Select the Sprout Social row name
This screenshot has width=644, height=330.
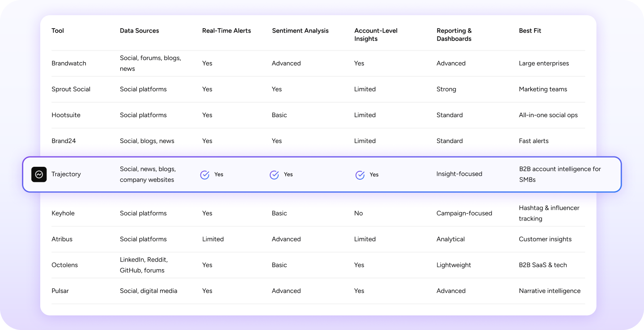pyautogui.click(x=71, y=89)
